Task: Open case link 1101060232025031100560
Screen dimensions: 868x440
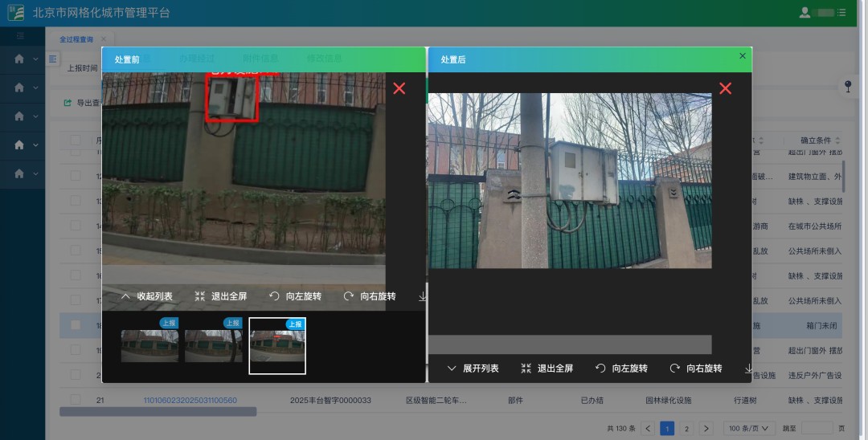Action: click(190, 400)
